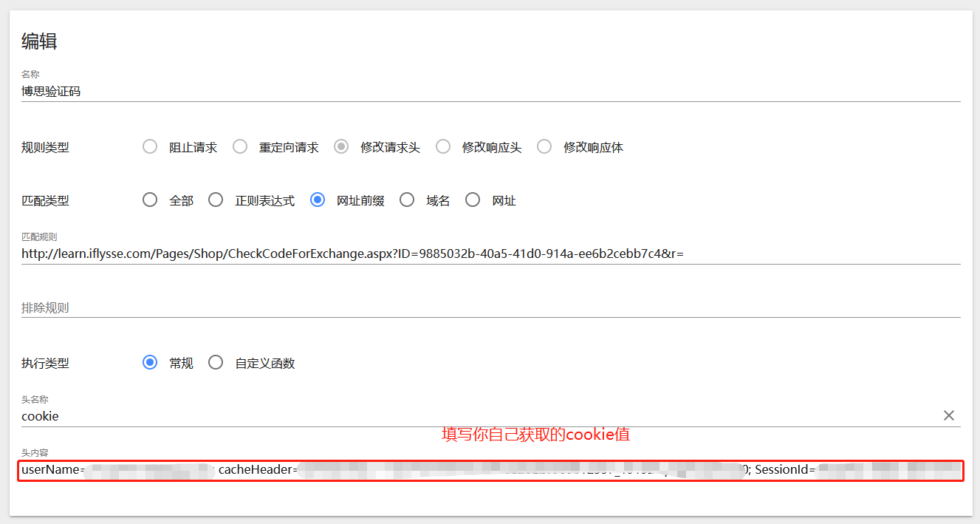Switch match type to 正则表达式
The image size is (980, 524).
(216, 200)
